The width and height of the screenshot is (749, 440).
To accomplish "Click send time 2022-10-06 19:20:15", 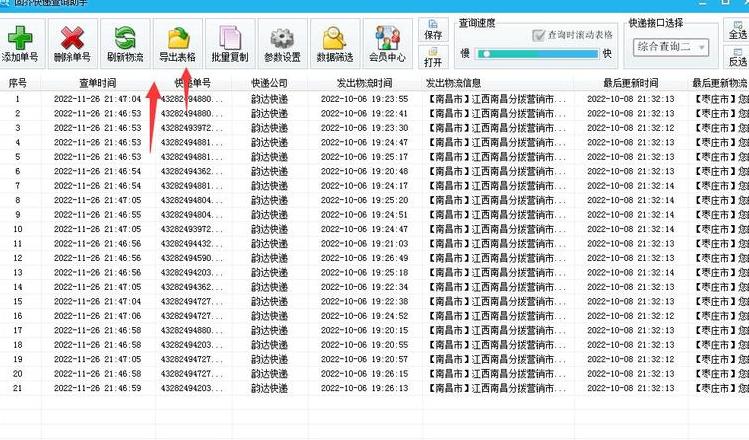I will (x=364, y=330).
